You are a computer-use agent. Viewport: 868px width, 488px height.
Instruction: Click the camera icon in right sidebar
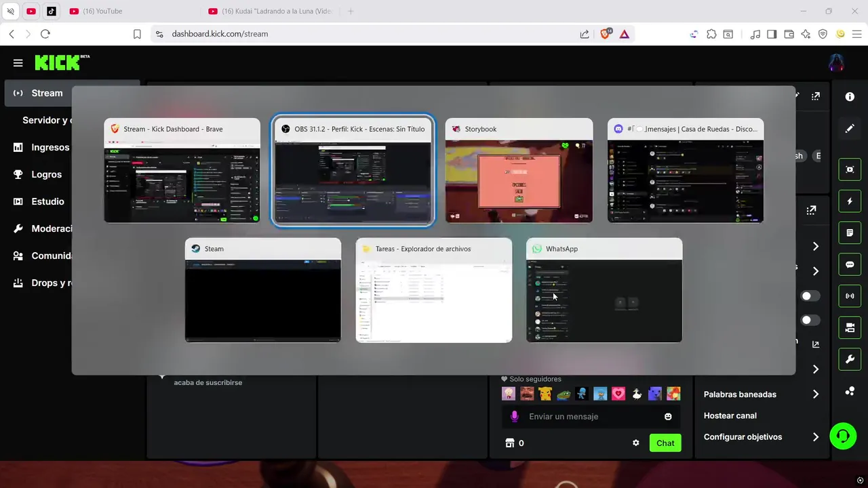850,328
